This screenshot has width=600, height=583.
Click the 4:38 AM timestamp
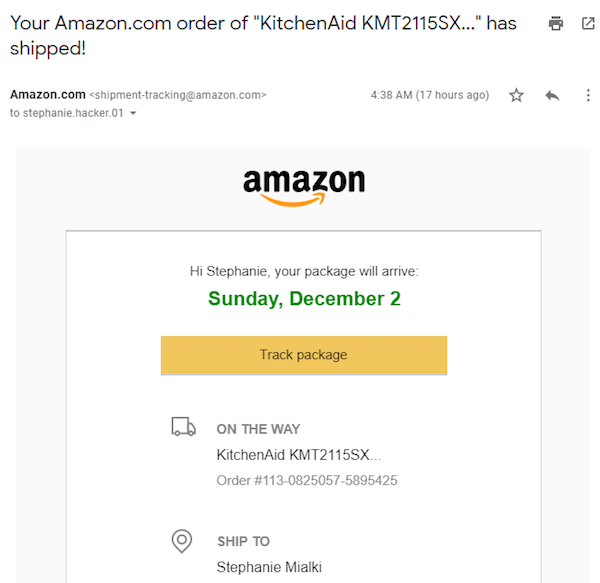[x=429, y=96]
